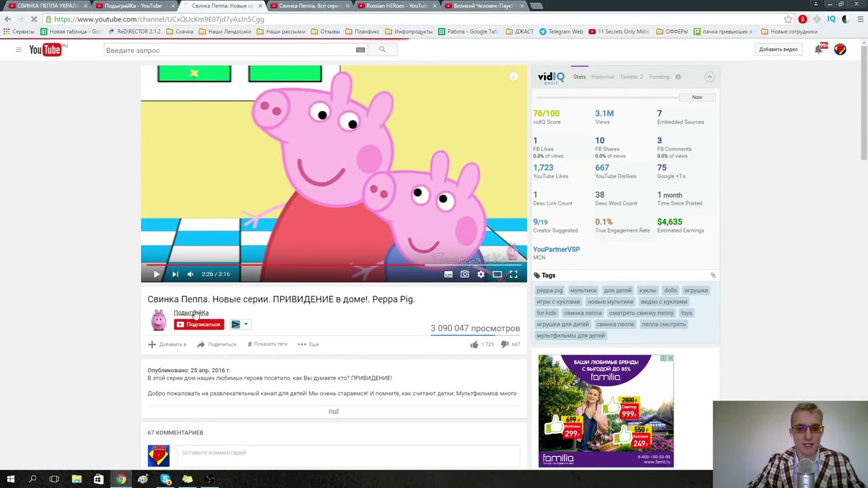868x488 pixels.
Task: Subscribe with the Подписаться button
Action: (199, 324)
